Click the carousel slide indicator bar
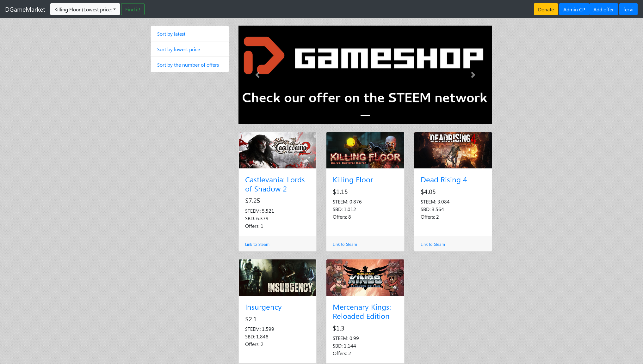 (365, 115)
